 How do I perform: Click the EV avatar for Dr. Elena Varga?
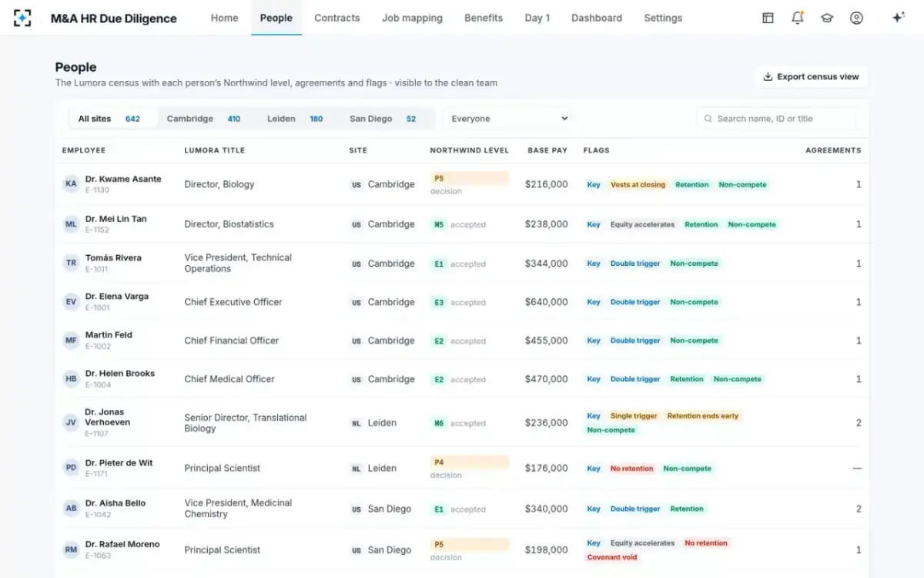71,302
